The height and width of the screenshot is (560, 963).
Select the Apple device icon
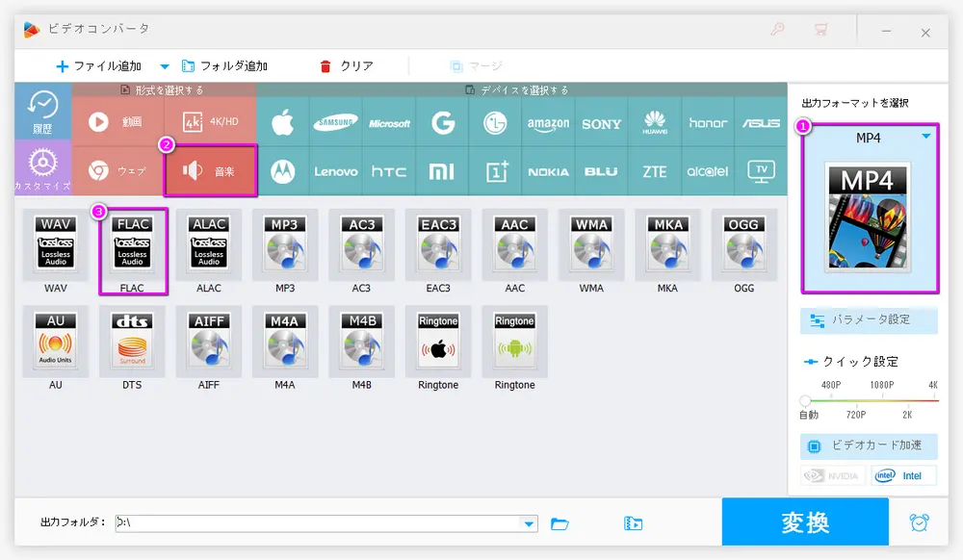(282, 123)
